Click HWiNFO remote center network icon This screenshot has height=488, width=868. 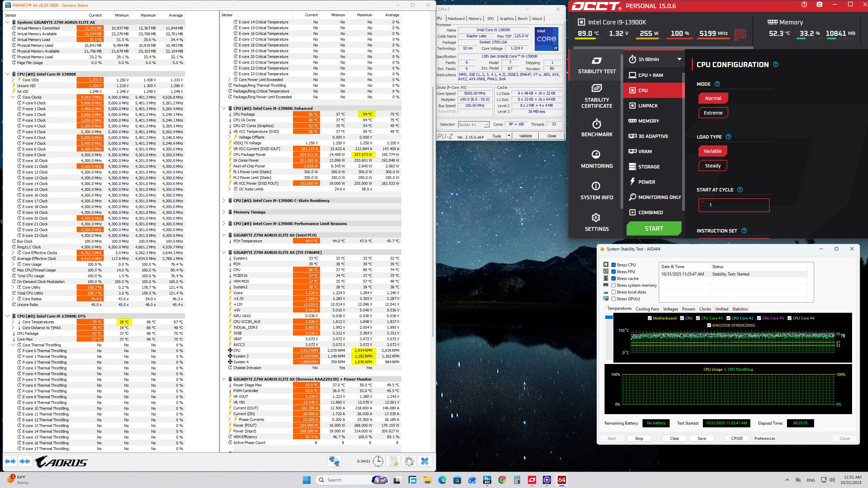334,461
